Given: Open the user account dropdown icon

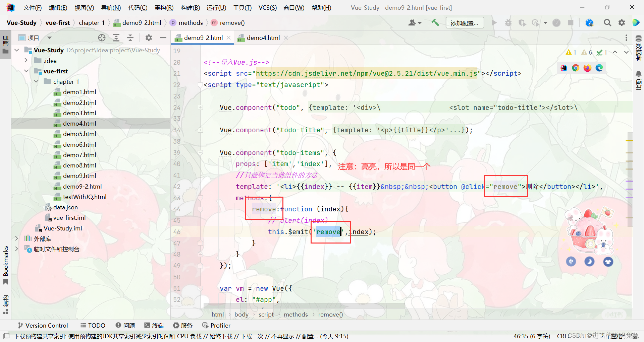Looking at the screenshot, I should 415,23.
